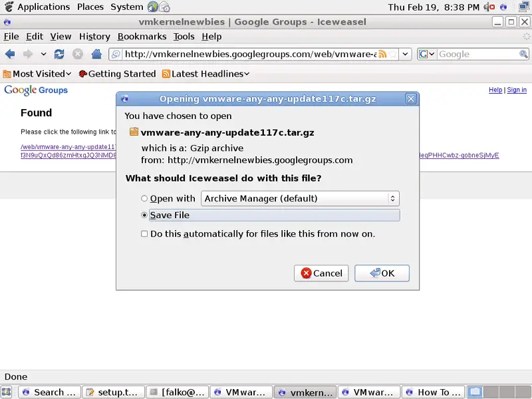Click into the Google search field
532x399 pixels.
coord(478,55)
